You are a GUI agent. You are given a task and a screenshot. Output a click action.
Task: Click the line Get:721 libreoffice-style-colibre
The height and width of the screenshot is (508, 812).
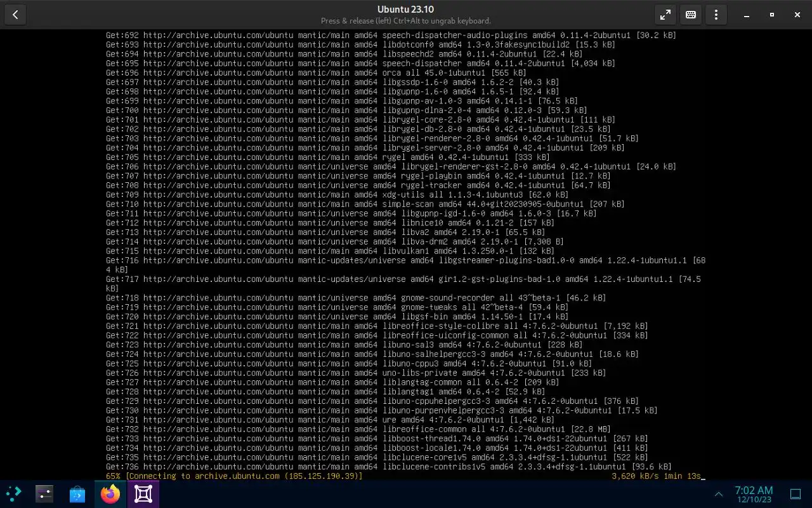tap(377, 326)
